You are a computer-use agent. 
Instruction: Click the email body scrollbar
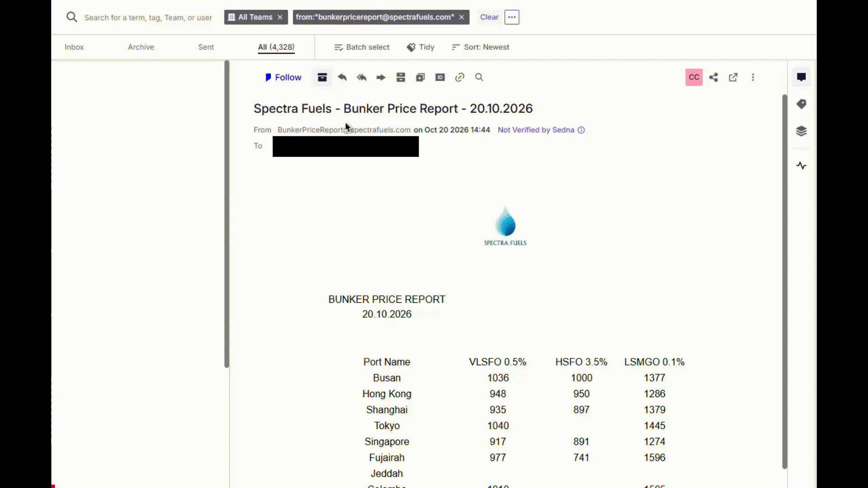point(785,282)
